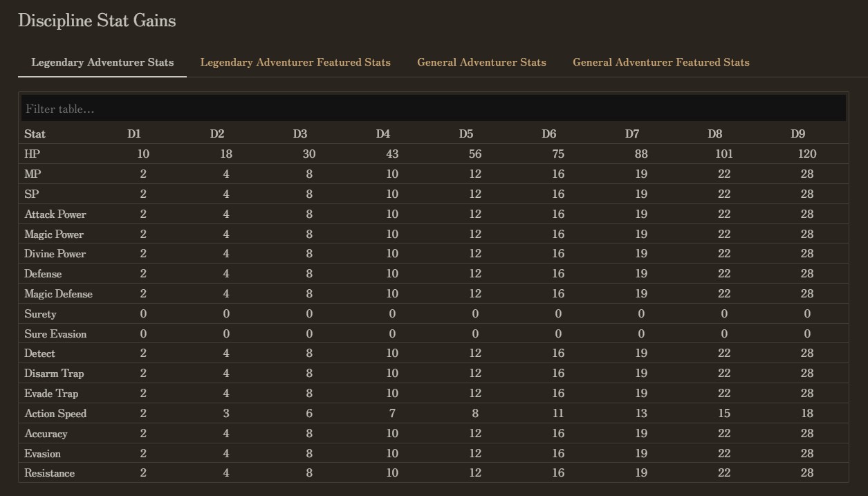
Task: Click Action Speed value 7 under D4
Action: point(392,413)
